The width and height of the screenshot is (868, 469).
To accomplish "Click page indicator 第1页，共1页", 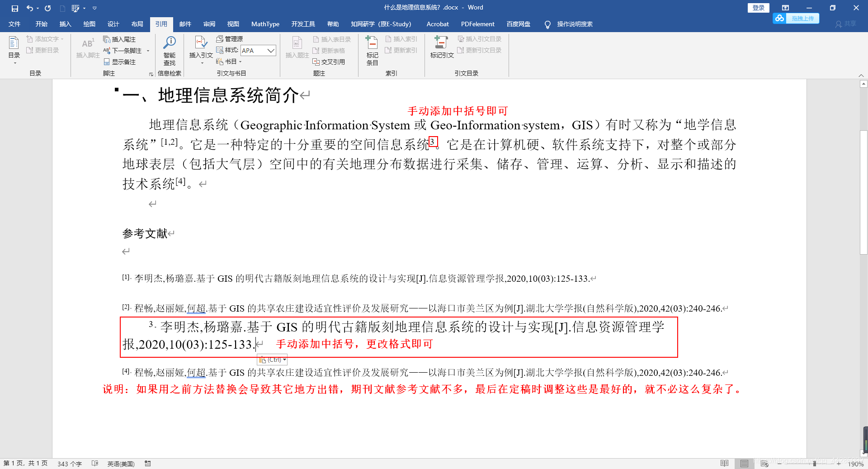I will tap(26, 464).
